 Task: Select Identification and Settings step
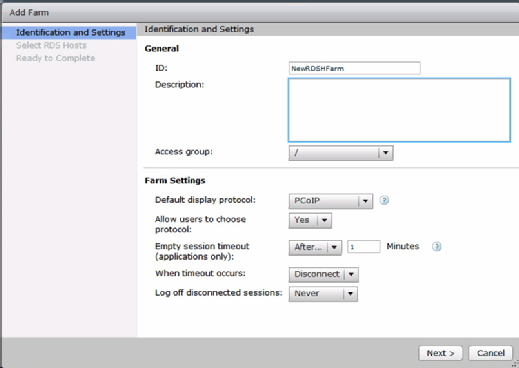pyautogui.click(x=70, y=32)
